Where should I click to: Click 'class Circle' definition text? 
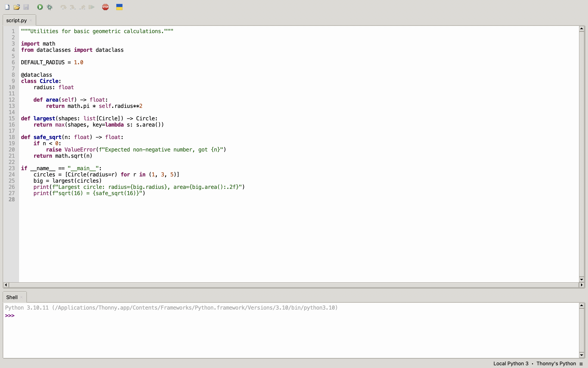click(41, 81)
